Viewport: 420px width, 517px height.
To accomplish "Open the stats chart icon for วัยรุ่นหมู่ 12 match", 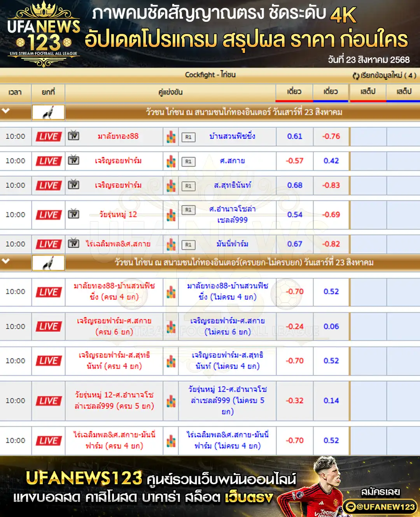I will 171,215.
